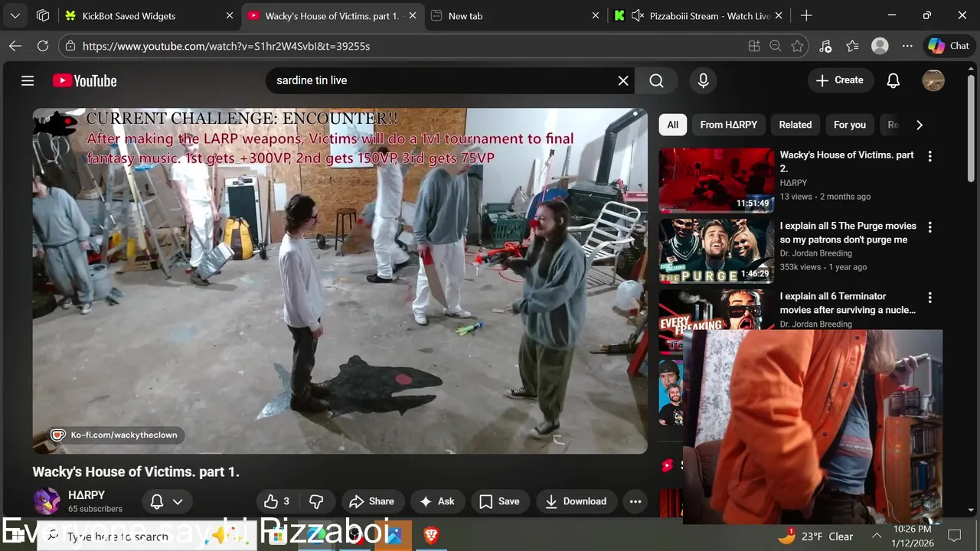Open the favorites list icon
The image size is (980, 551).
[x=852, y=46]
